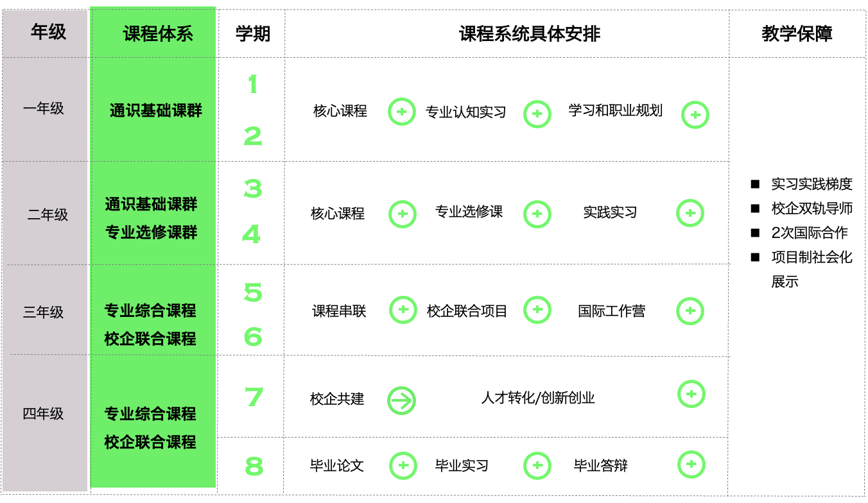This screenshot has height=503, width=868.
Task: Click the 毕业实习 label
Action: point(462,466)
